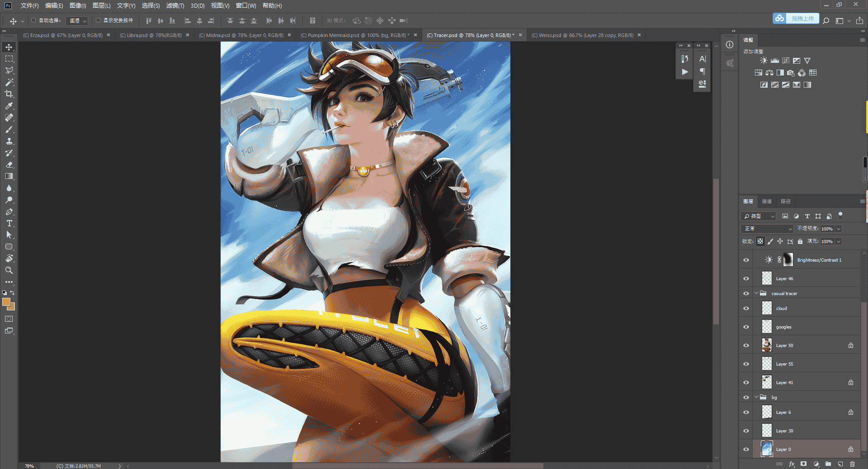This screenshot has height=469, width=868.
Task: Choose the Horizontal Type tool
Action: click(9, 223)
